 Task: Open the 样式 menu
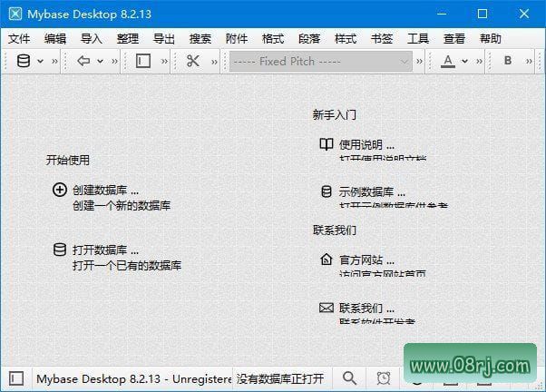pos(346,38)
